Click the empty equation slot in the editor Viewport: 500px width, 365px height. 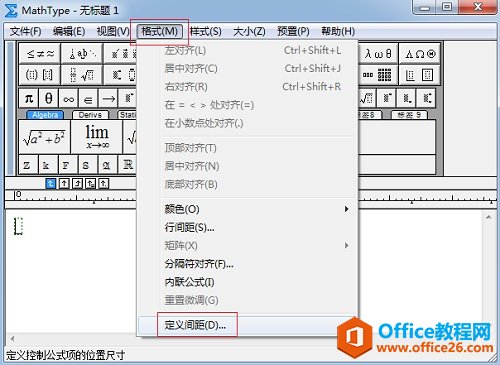(18, 226)
